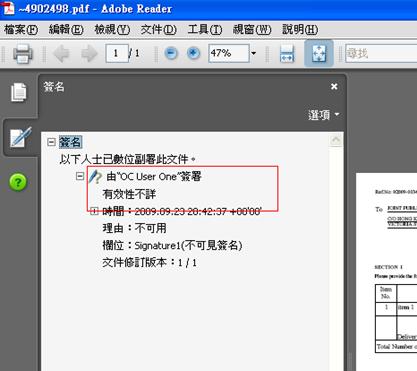The width and height of the screenshot is (417, 371).
Task: Click the zoom in plus button
Action: pyautogui.click(x=193, y=53)
